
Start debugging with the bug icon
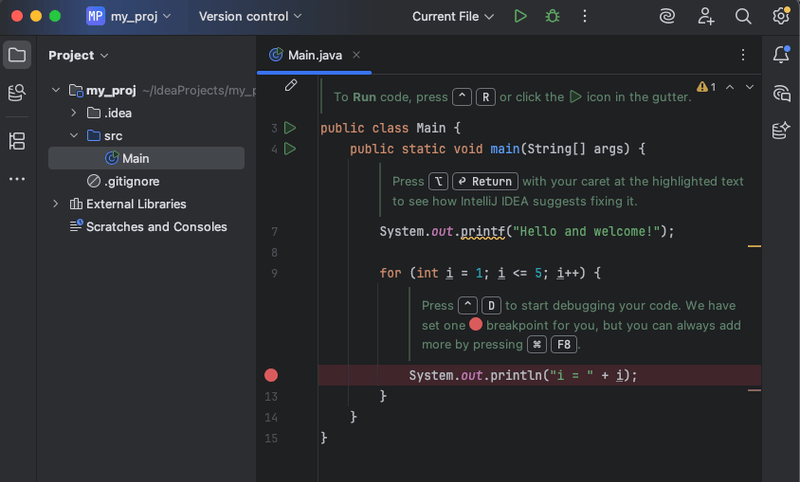click(553, 16)
